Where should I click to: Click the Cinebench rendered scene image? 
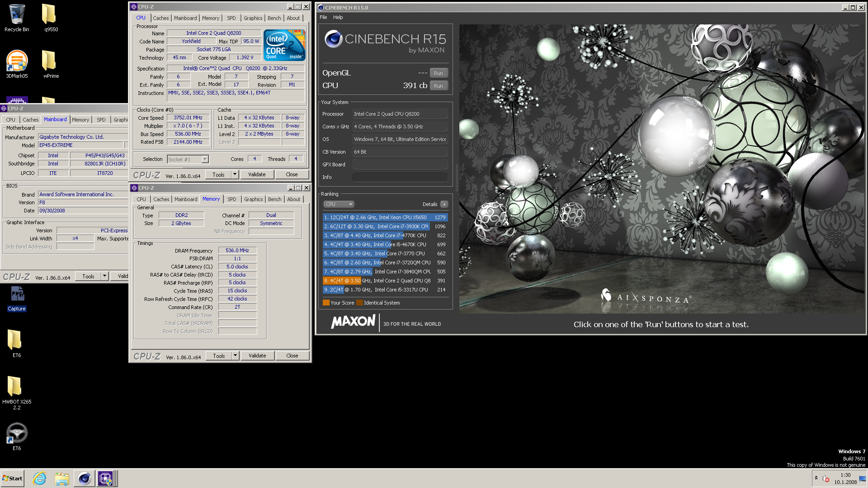pos(661,169)
